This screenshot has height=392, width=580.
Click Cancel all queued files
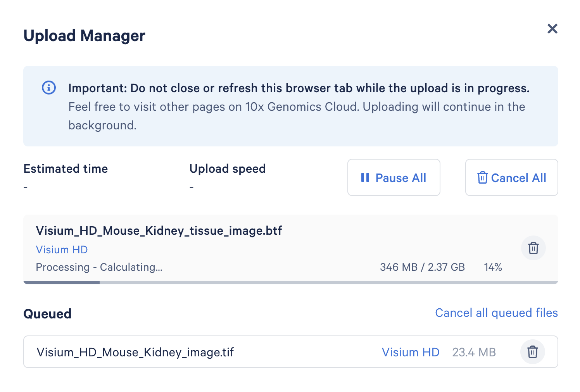click(496, 313)
